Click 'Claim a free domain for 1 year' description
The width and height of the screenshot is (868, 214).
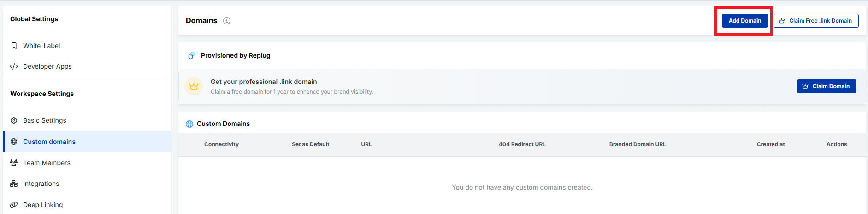tap(292, 92)
